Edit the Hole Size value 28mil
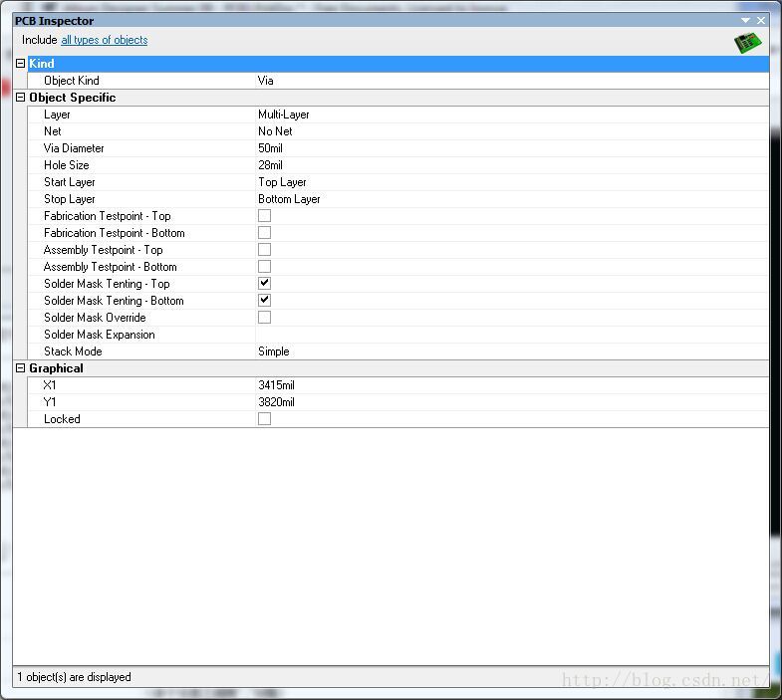 (x=512, y=165)
